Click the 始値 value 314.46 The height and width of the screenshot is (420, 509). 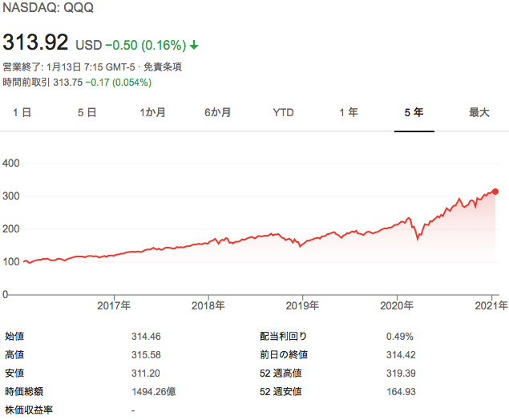tap(146, 337)
